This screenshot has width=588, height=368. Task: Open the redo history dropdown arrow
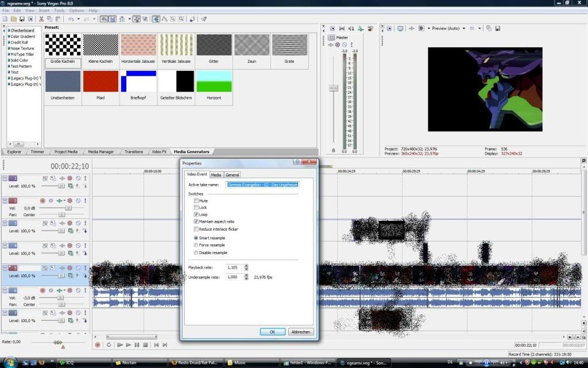point(94,19)
